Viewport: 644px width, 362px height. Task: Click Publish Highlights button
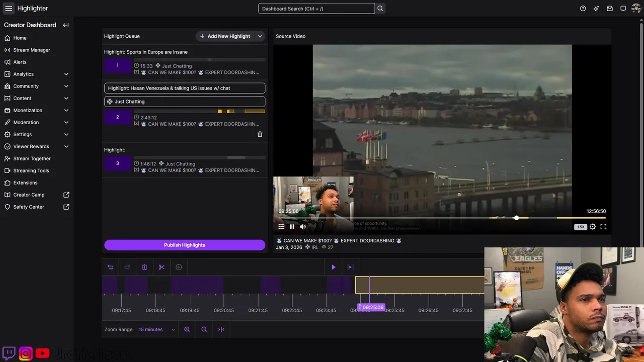point(185,245)
